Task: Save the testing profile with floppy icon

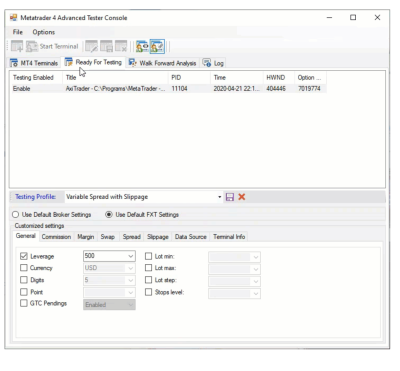Action: click(x=230, y=197)
